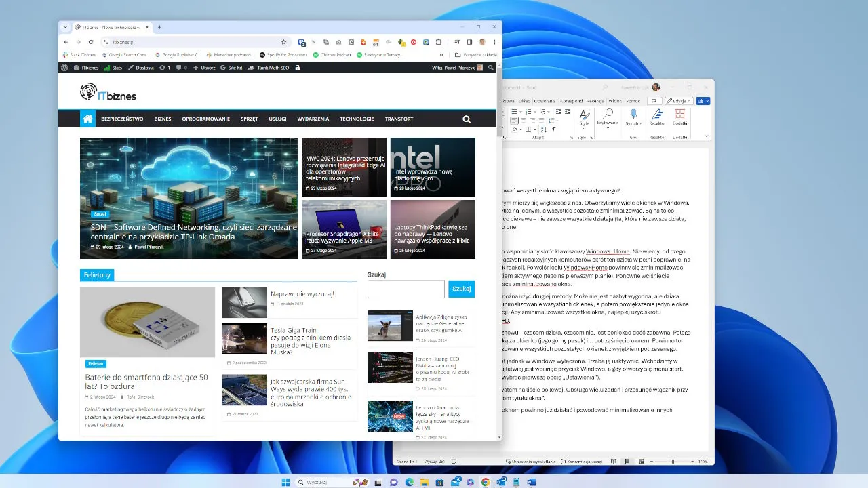
Task: Click Rank Math SEO in the admin bar
Action: point(273,67)
